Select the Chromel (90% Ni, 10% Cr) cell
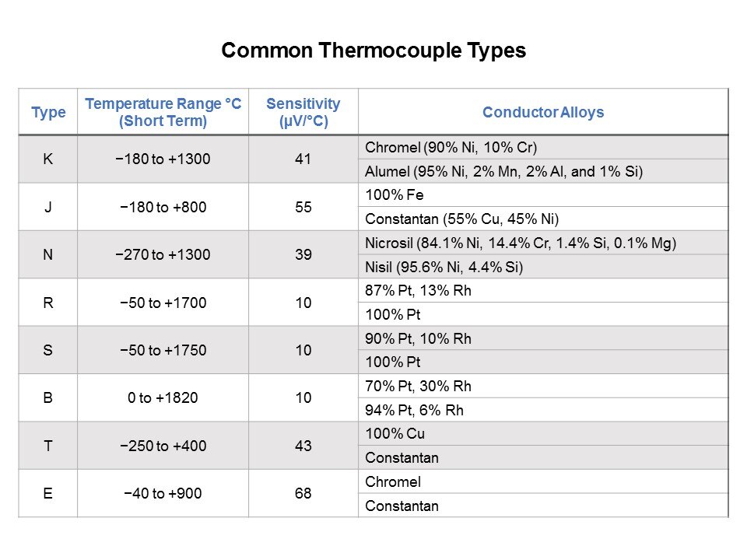The image size is (747, 560). [543, 148]
